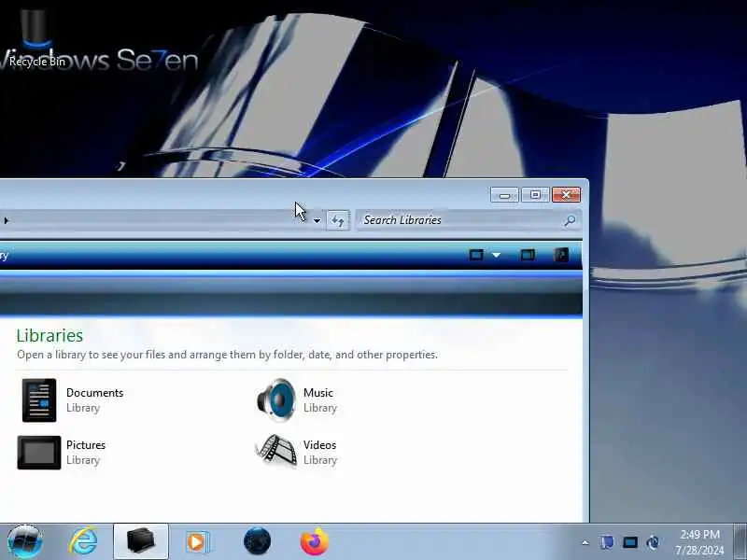Open the dark globe taskbar app
The height and width of the screenshot is (560, 747).
tap(258, 541)
